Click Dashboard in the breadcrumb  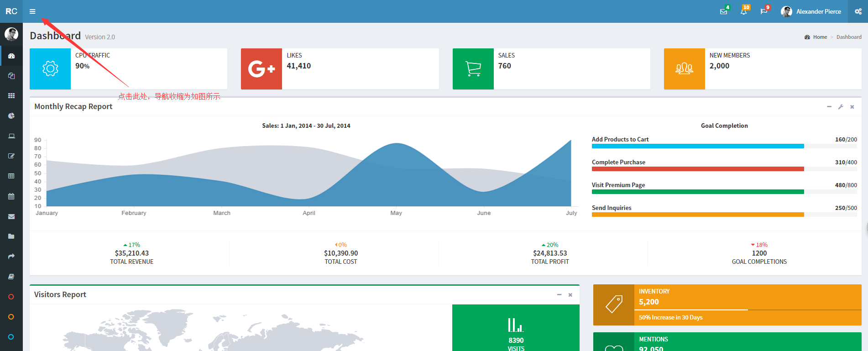coord(849,37)
